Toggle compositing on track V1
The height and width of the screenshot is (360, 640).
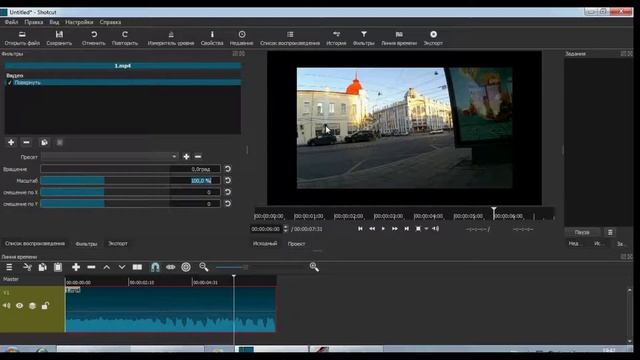click(32, 305)
